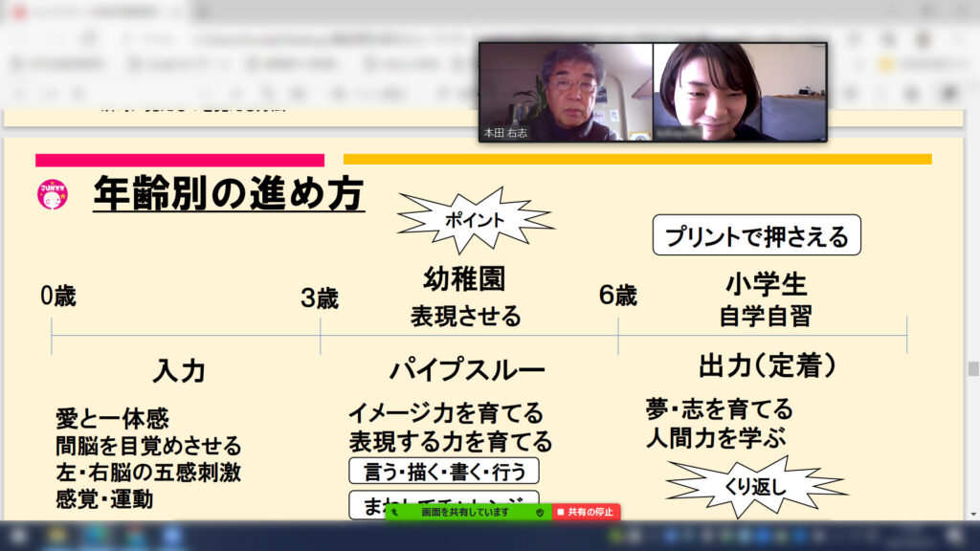Click the 年齢別の進め方 slide heading
The height and width of the screenshot is (551, 980).
pos(228,194)
